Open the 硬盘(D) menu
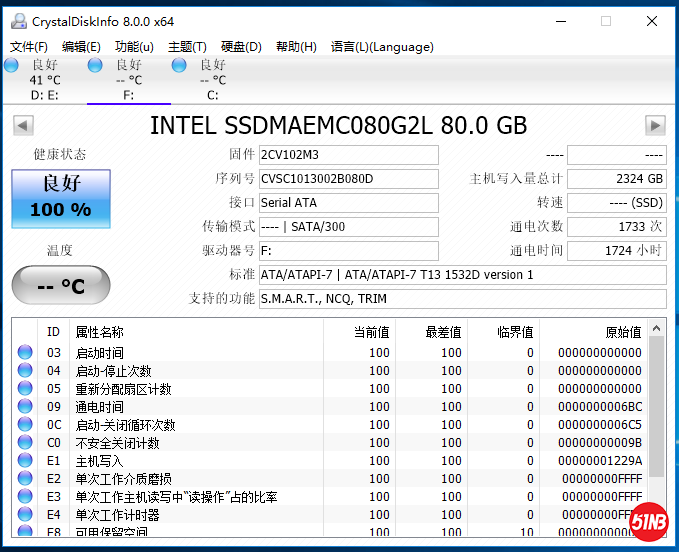The image size is (679, 552). pyautogui.click(x=241, y=47)
